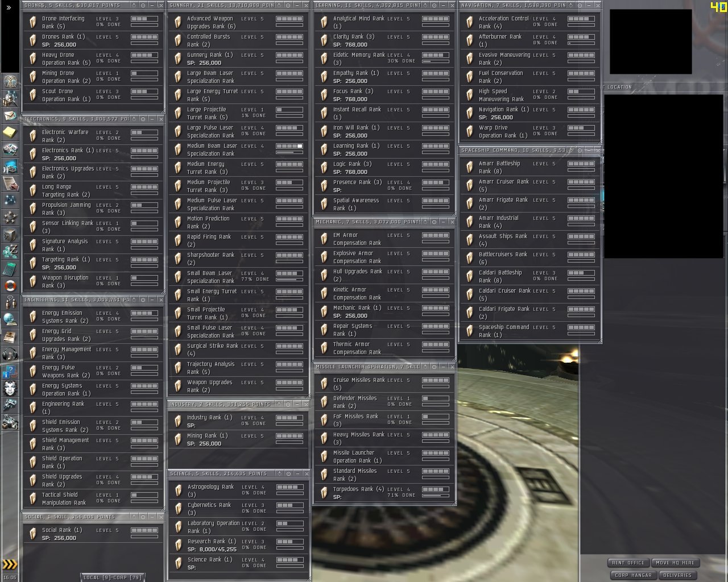Open the Character Sheet icon (Vitruvian figure)

click(10, 81)
